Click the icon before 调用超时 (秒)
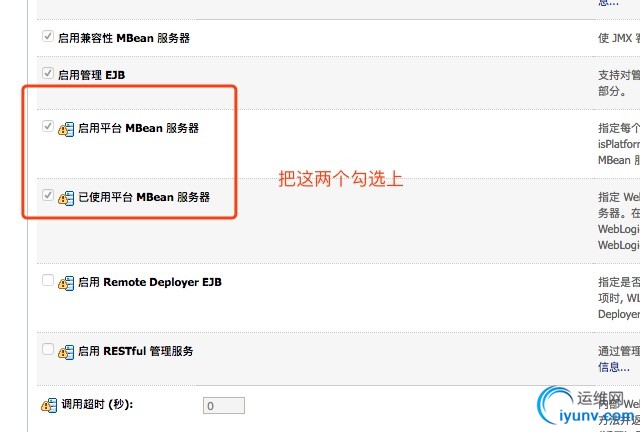 pyautogui.click(x=49, y=406)
